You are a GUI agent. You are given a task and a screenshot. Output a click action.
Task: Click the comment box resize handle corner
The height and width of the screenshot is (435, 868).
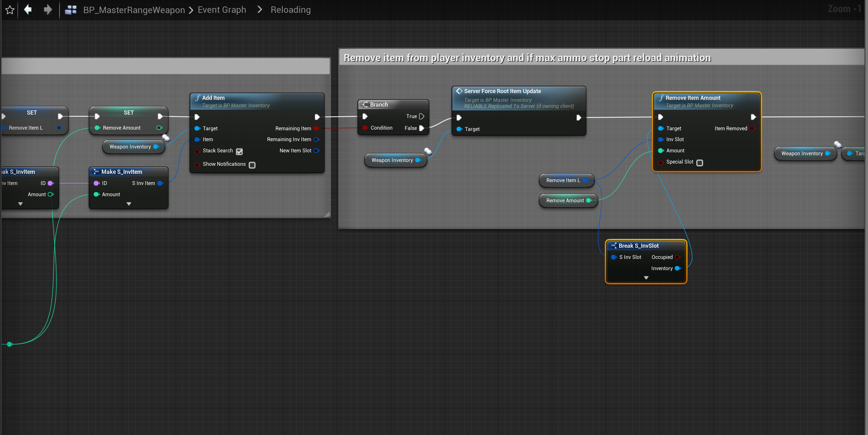[327, 214]
